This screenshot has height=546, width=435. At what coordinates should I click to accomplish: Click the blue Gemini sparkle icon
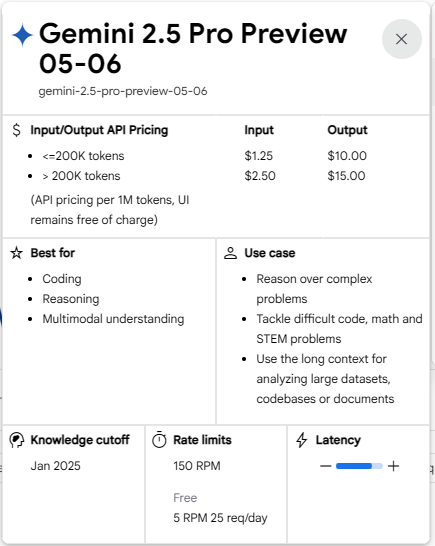click(x=22, y=35)
